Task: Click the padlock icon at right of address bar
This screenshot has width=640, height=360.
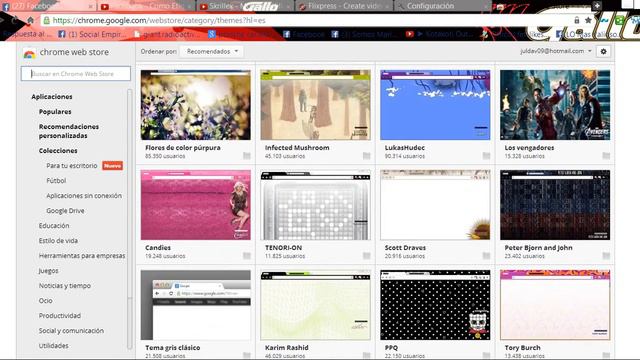Action: click(576, 20)
